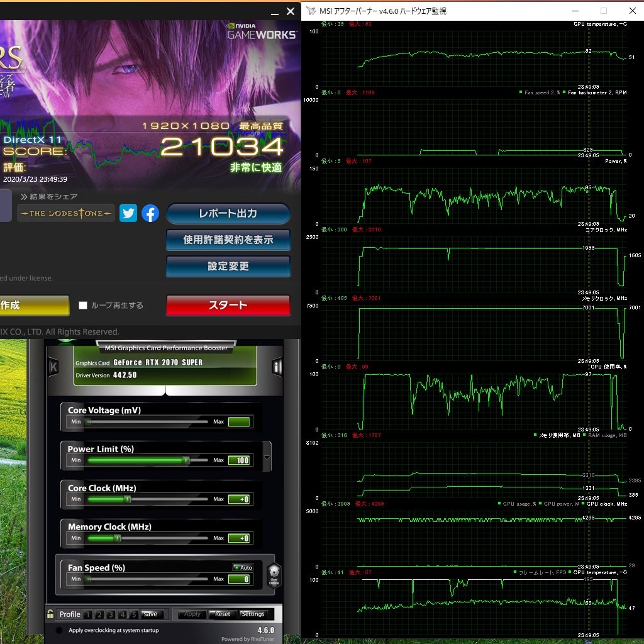Share result on Twitter

click(x=128, y=213)
